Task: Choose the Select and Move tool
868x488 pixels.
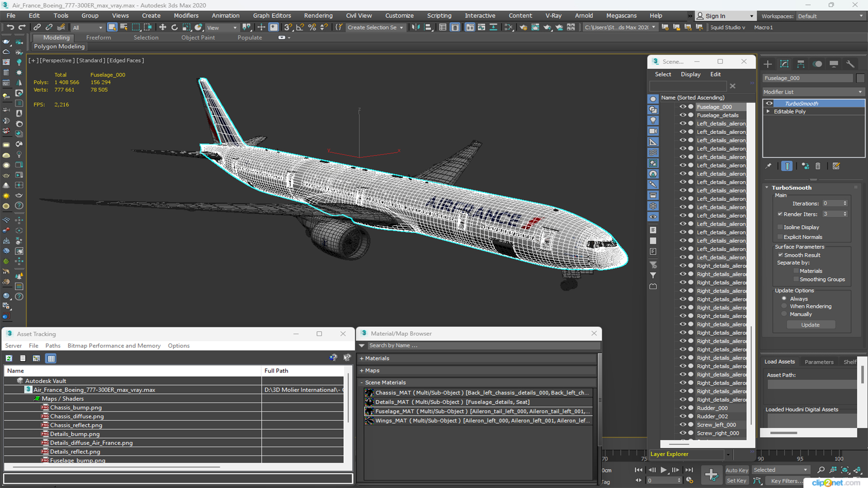Action: click(163, 28)
